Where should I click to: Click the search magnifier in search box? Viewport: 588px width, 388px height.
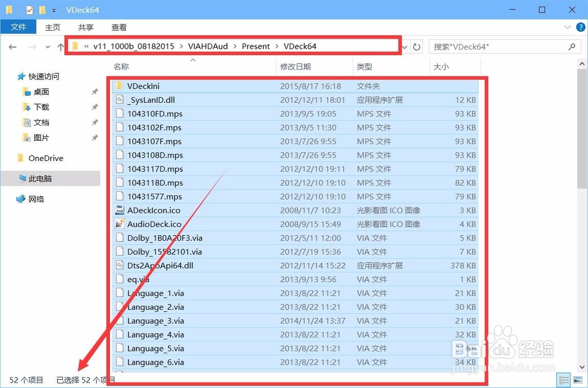click(x=570, y=46)
